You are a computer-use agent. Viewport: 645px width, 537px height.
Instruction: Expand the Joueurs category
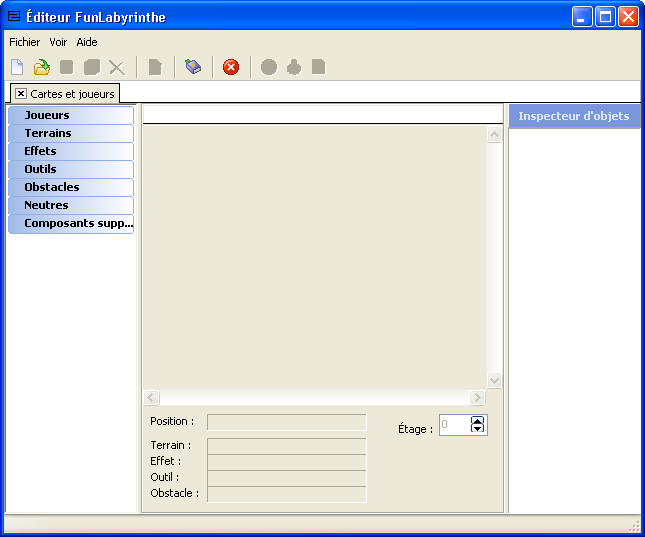(x=70, y=115)
